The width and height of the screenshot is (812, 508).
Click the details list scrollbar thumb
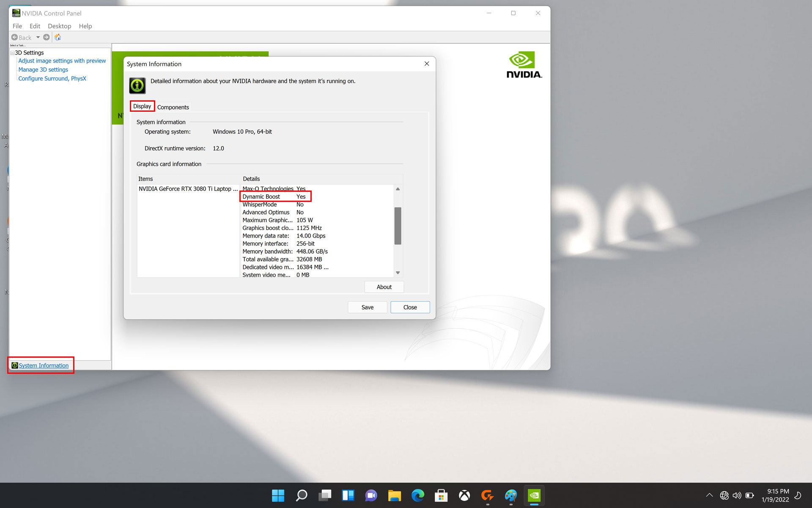(398, 226)
